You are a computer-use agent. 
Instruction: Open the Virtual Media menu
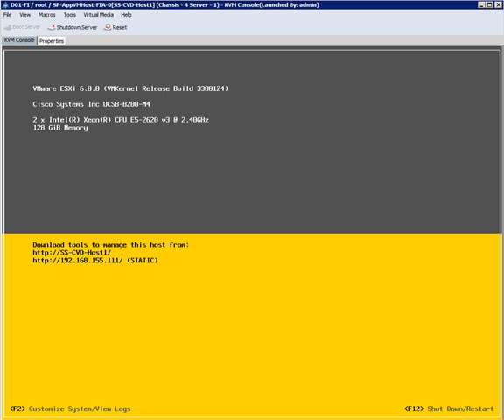(x=98, y=15)
